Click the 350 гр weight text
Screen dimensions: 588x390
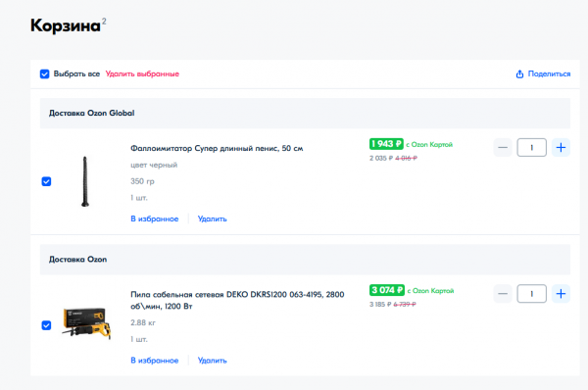[x=142, y=181]
